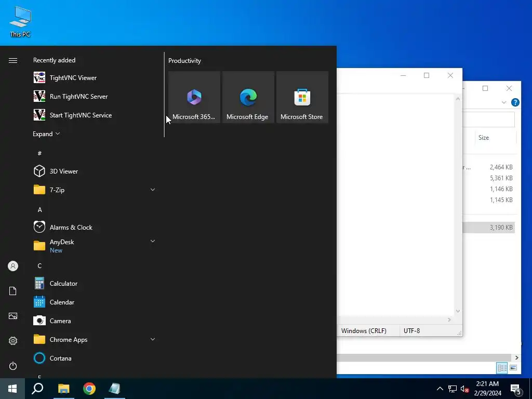
Task: Expand the 7-Zip folder chevron
Action: pos(153,190)
